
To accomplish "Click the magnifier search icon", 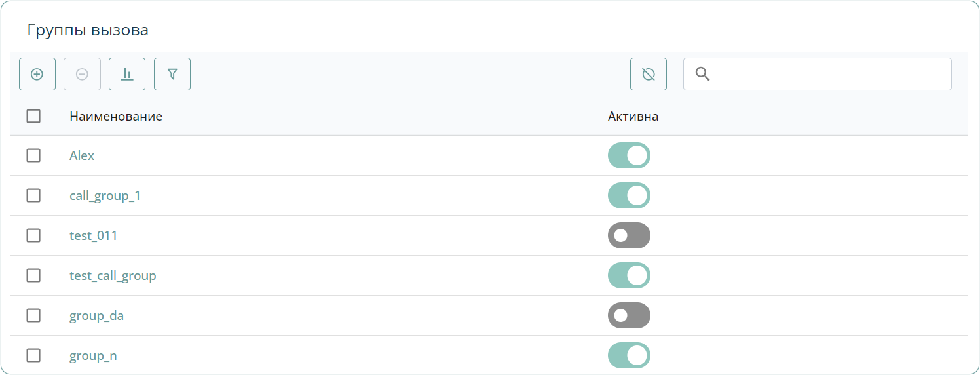I will point(702,74).
